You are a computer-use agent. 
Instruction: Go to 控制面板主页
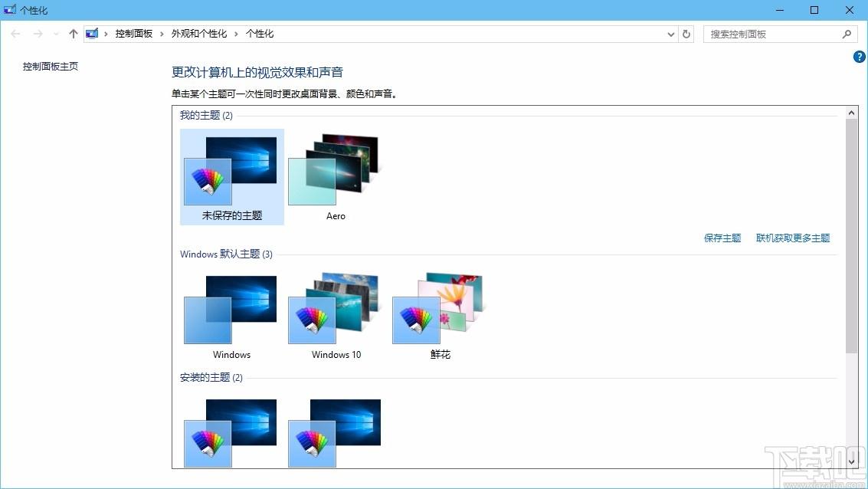(x=51, y=67)
